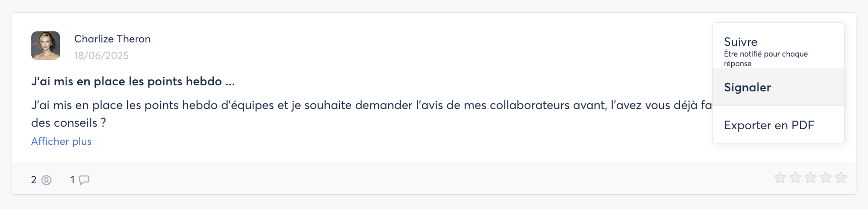The width and height of the screenshot is (868, 209).
Task: Click Charlize Theron's profile picture
Action: (x=46, y=46)
